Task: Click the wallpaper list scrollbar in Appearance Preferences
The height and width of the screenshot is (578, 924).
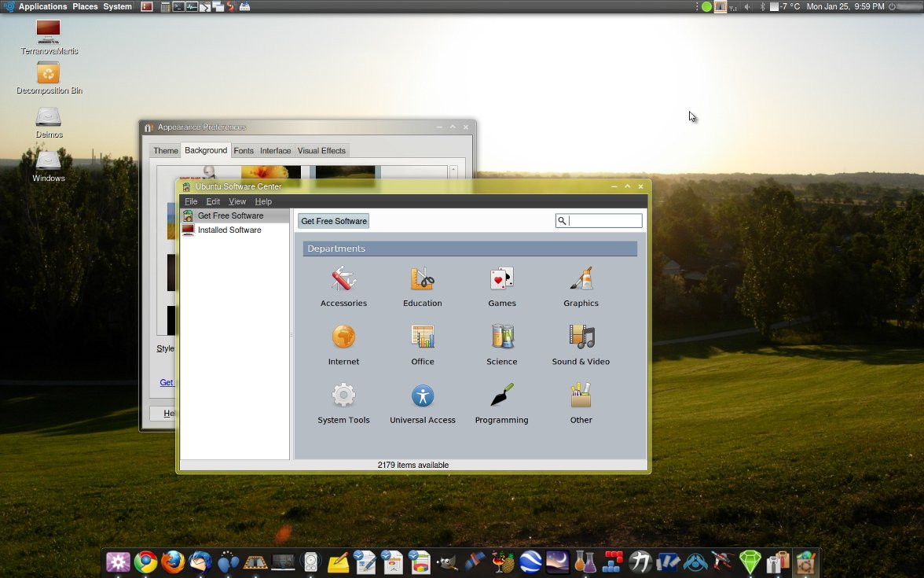Action: 453,172
